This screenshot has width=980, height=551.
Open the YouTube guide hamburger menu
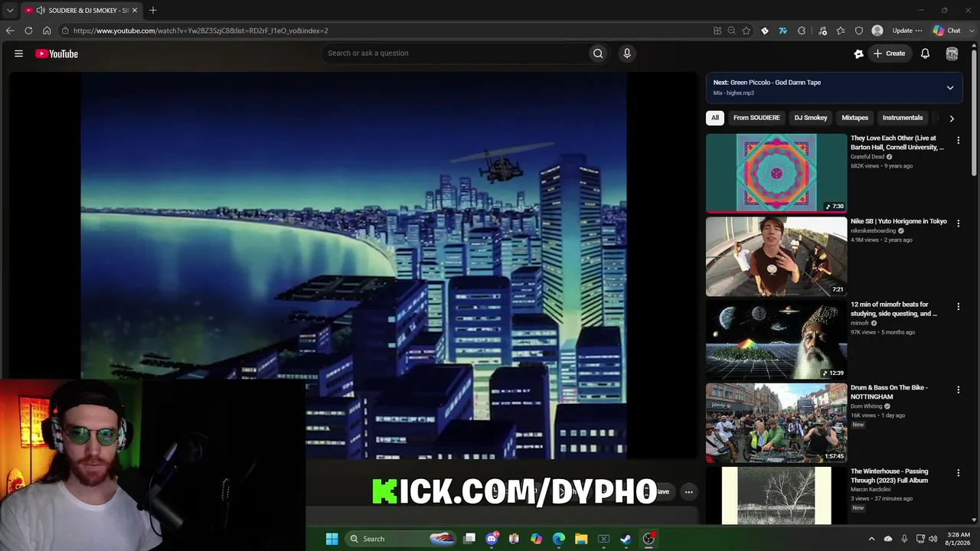click(18, 54)
